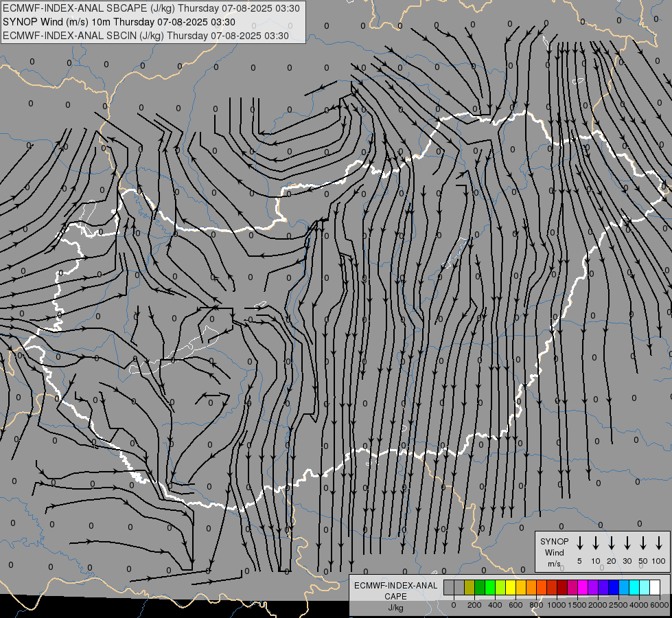Click the 2000 tick label on CAPE scale
Screen dimensions: 672x618
(x=598, y=605)
